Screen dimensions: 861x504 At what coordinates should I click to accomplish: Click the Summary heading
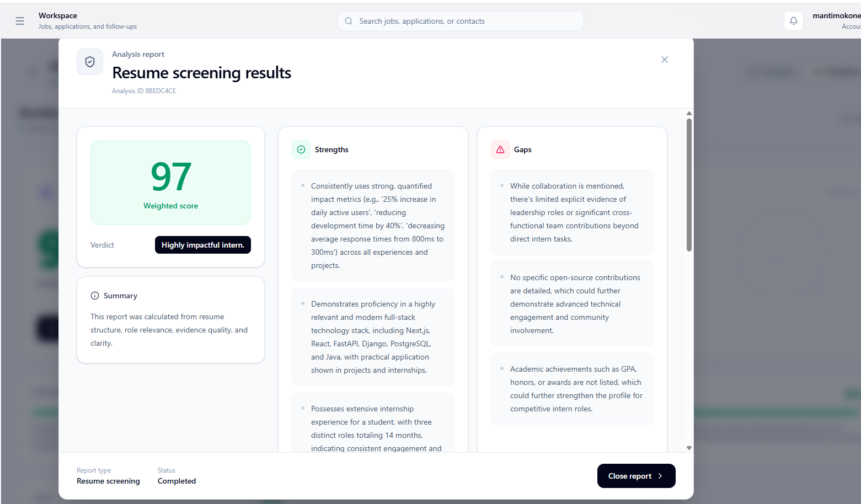[x=120, y=296]
